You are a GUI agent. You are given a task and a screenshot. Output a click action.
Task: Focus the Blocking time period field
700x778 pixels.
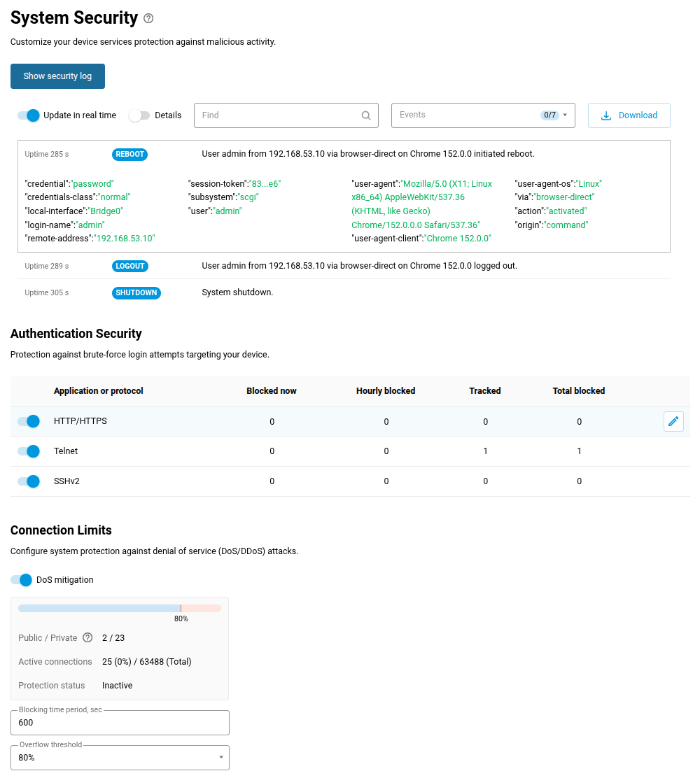pyautogui.click(x=120, y=723)
